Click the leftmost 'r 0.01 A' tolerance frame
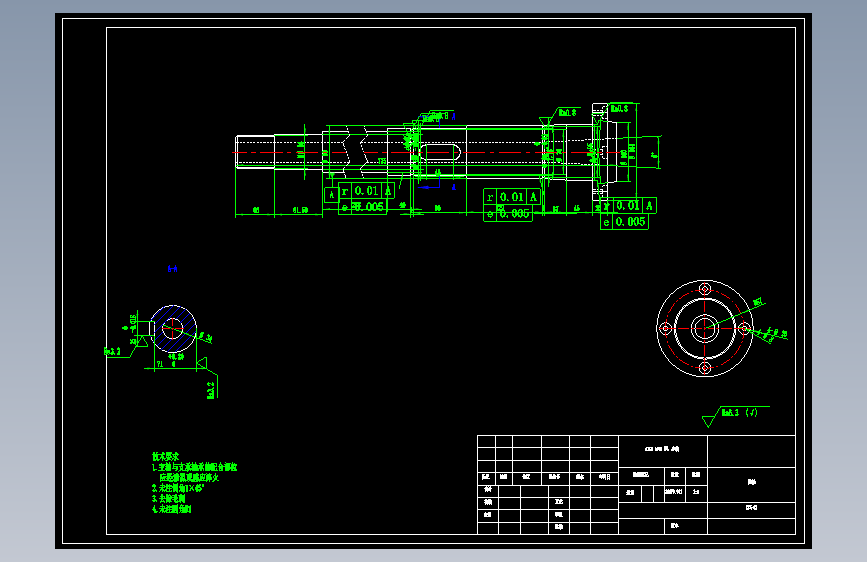 tap(366, 191)
